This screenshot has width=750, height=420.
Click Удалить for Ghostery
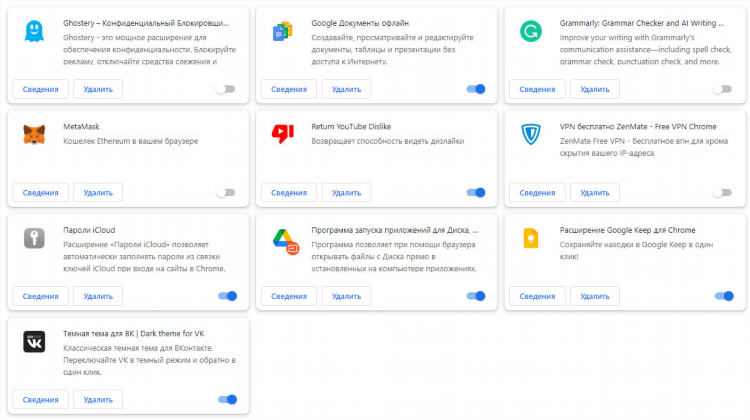98,89
